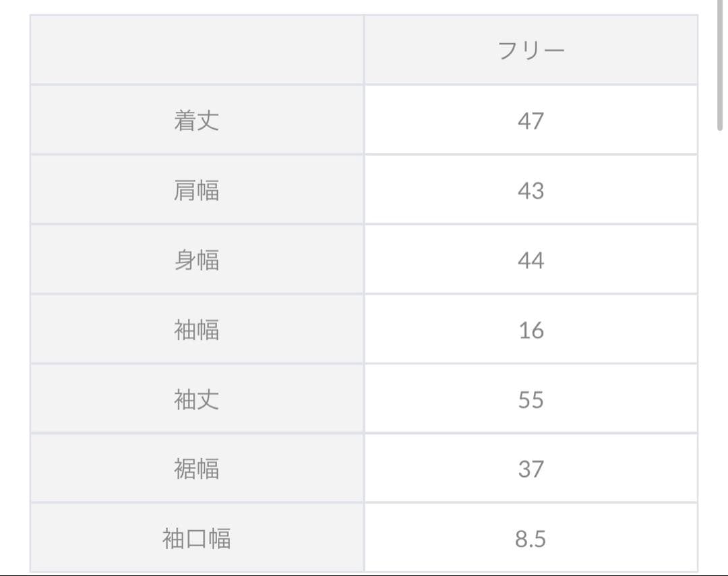Select the 着丈 row label
The width and height of the screenshot is (728, 576).
tap(196, 121)
